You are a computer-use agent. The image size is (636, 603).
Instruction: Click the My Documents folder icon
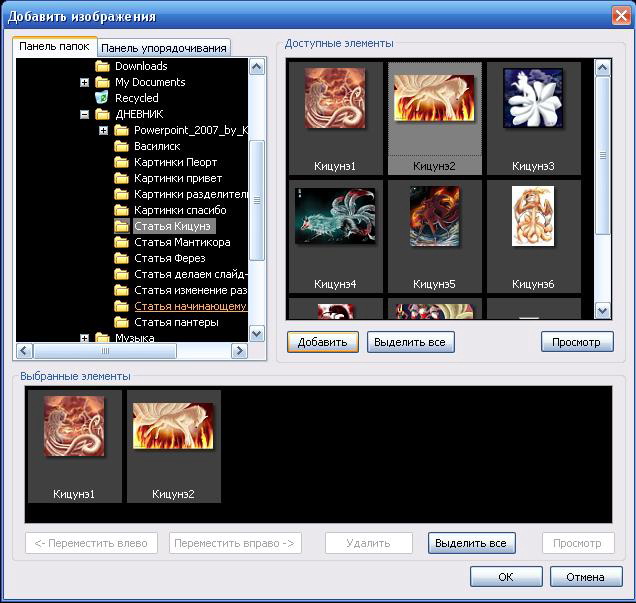pos(102,82)
